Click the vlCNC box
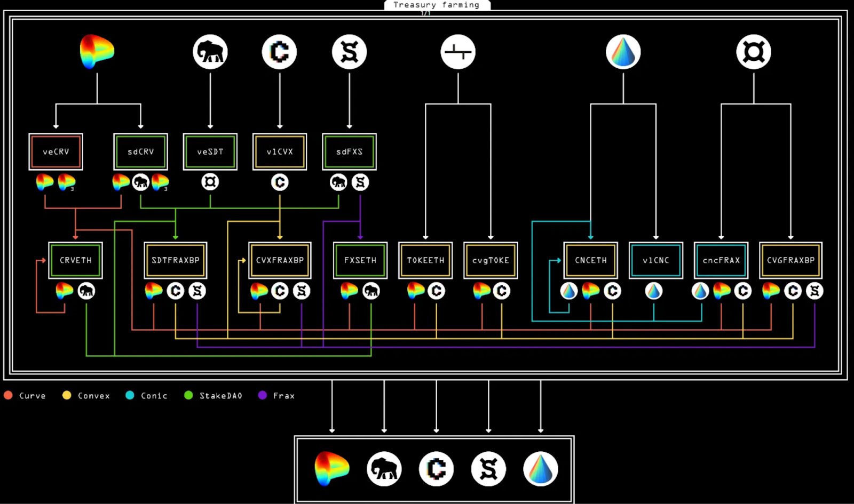The width and height of the screenshot is (854, 504). click(656, 260)
